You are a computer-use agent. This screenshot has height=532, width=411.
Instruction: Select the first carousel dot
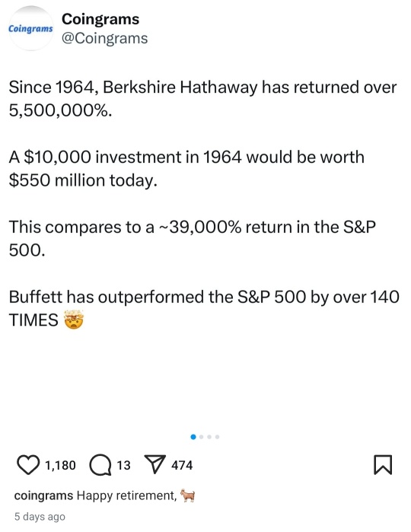click(x=193, y=437)
